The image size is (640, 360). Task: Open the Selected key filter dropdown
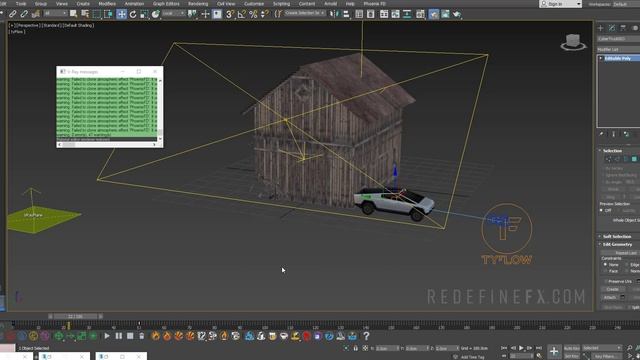pos(602,348)
